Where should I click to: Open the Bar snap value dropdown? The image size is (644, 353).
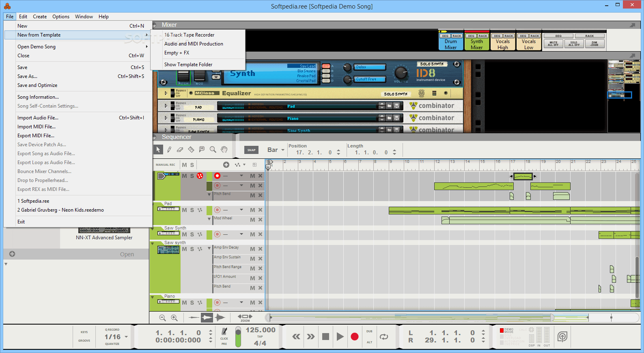click(x=282, y=150)
